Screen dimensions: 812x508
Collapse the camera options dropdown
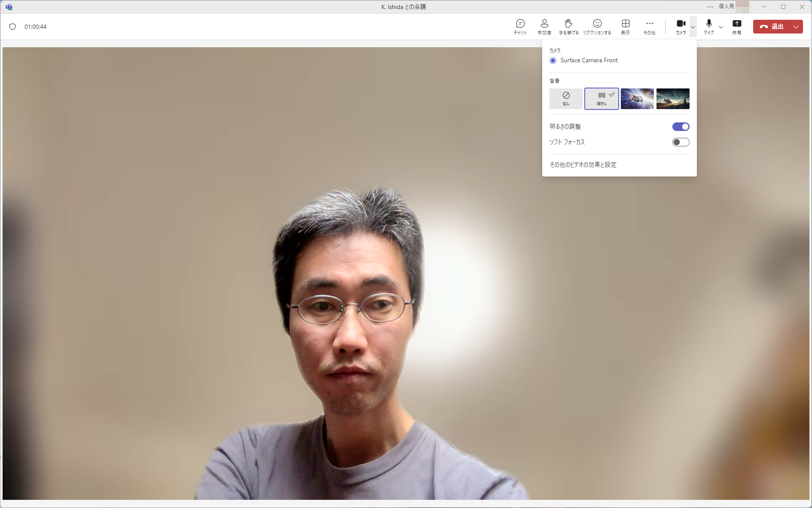pos(693,27)
